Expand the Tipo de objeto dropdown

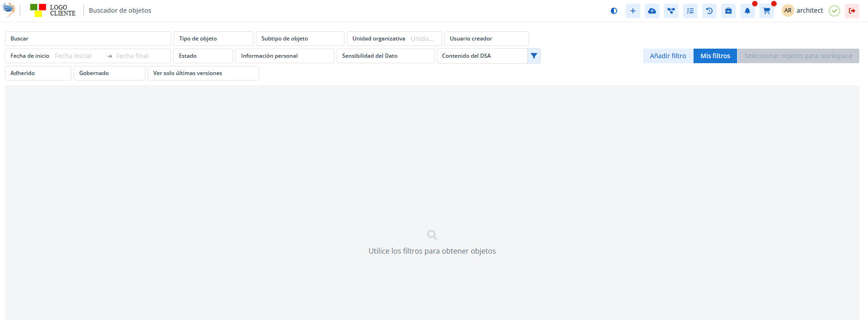point(213,39)
